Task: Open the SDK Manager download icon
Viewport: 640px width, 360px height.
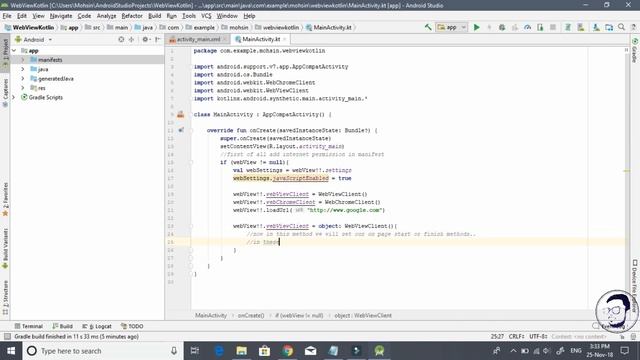Action: pos(596,27)
